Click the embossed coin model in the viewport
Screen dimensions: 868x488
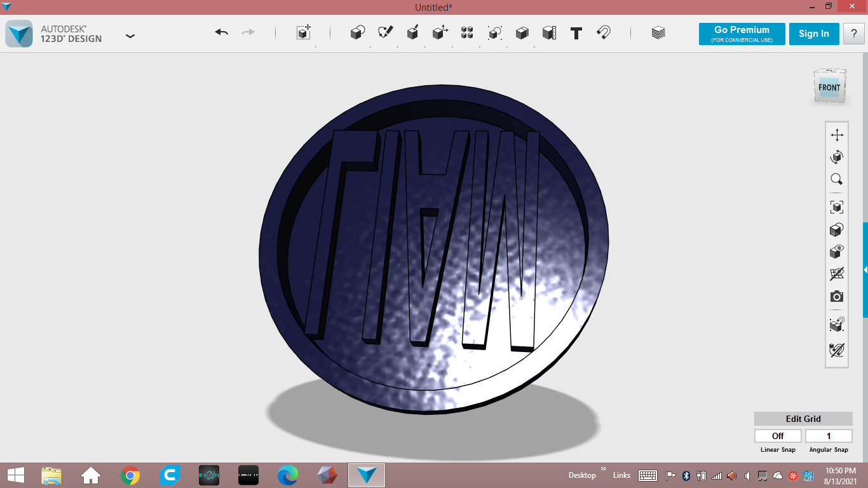[434, 249]
